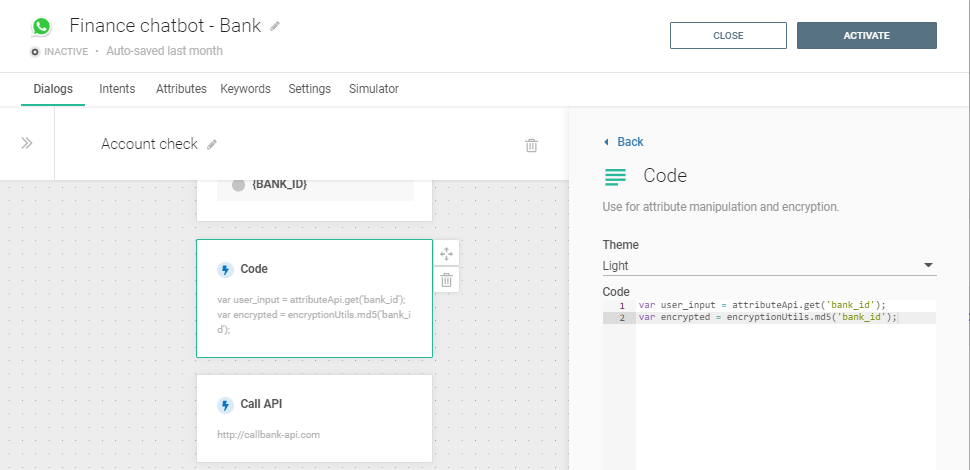Image resolution: width=970 pixels, height=470 pixels.
Task: Click the Code block lightning icon
Action: [225, 269]
